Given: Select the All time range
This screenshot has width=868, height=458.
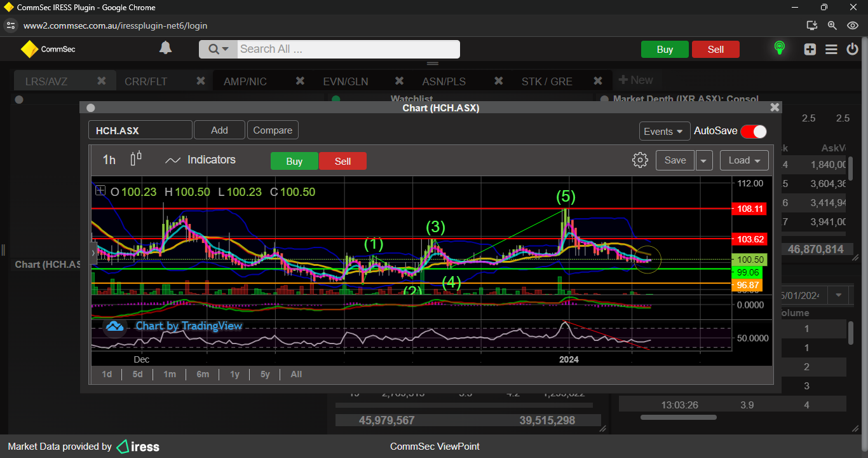Looking at the screenshot, I should [x=296, y=374].
